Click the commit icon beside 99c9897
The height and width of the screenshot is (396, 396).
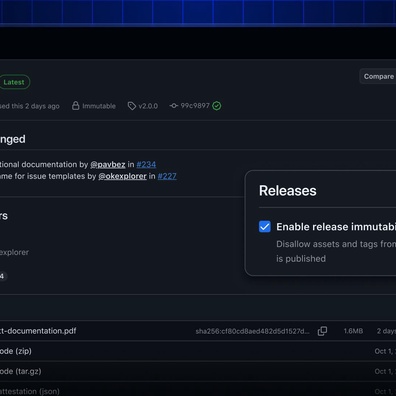click(174, 106)
